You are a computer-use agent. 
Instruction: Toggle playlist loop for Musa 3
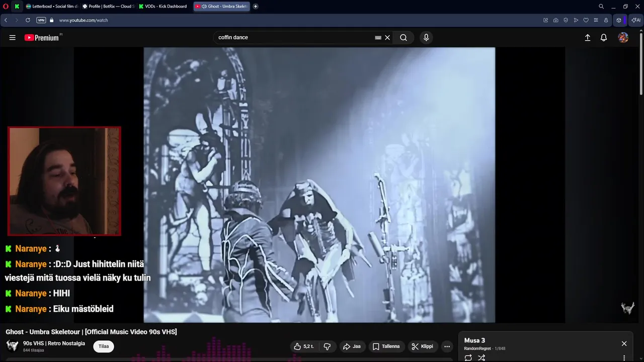(468, 357)
